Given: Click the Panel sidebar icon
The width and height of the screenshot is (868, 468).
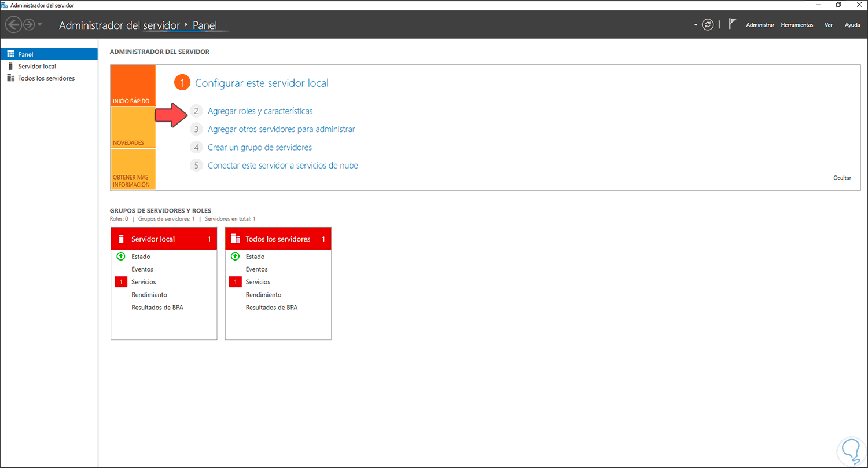Looking at the screenshot, I should pyautogui.click(x=10, y=54).
